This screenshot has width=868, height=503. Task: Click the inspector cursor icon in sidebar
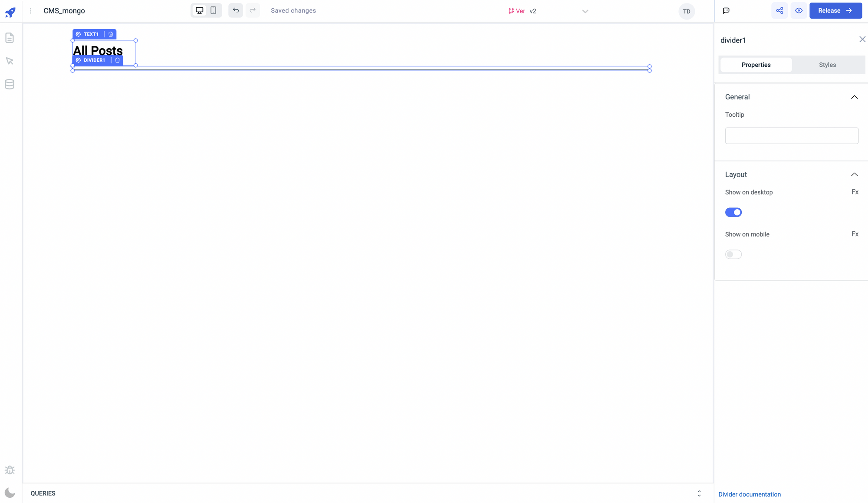tap(10, 61)
